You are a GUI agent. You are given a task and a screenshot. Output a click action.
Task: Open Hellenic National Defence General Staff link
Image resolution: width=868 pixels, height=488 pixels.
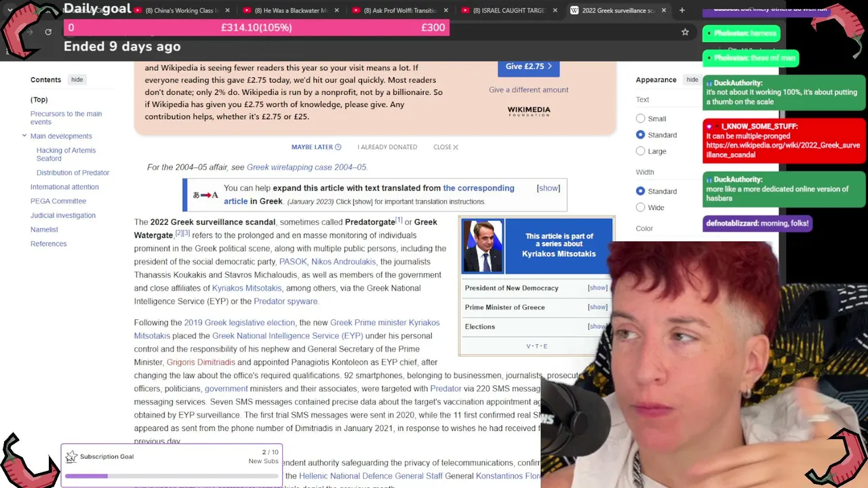[x=371, y=476]
